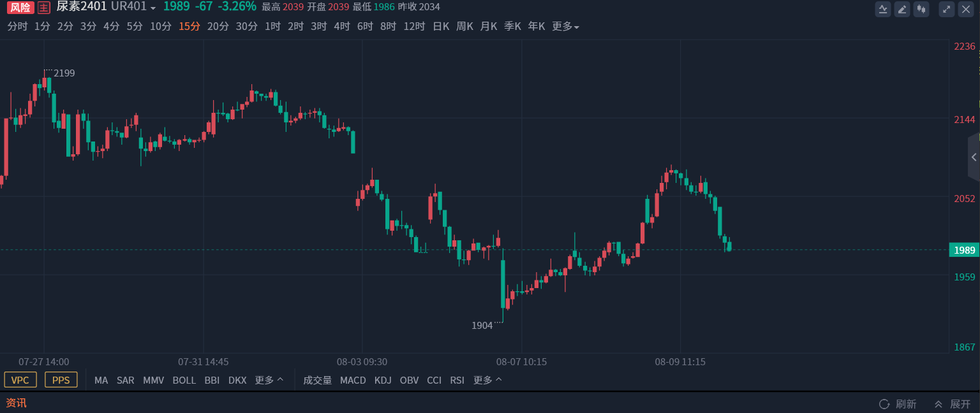Show the 周K weekly candles
The width and height of the screenshot is (980, 413).
coord(464,27)
